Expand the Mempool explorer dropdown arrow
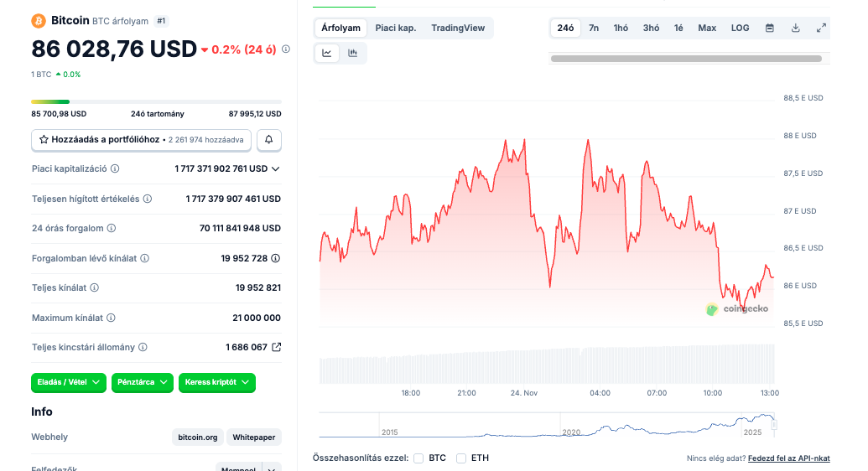This screenshot has width=868, height=471. [x=272, y=468]
